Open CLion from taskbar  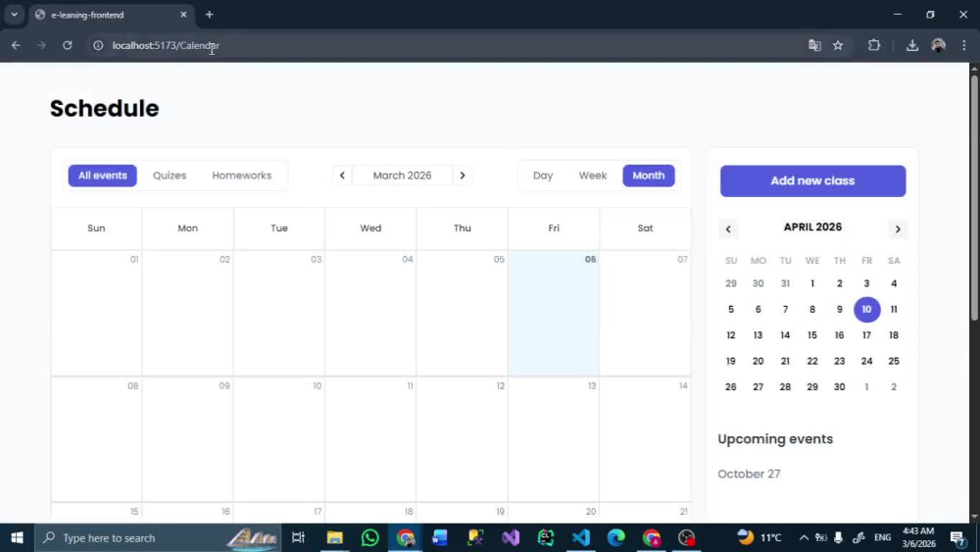[546, 537]
